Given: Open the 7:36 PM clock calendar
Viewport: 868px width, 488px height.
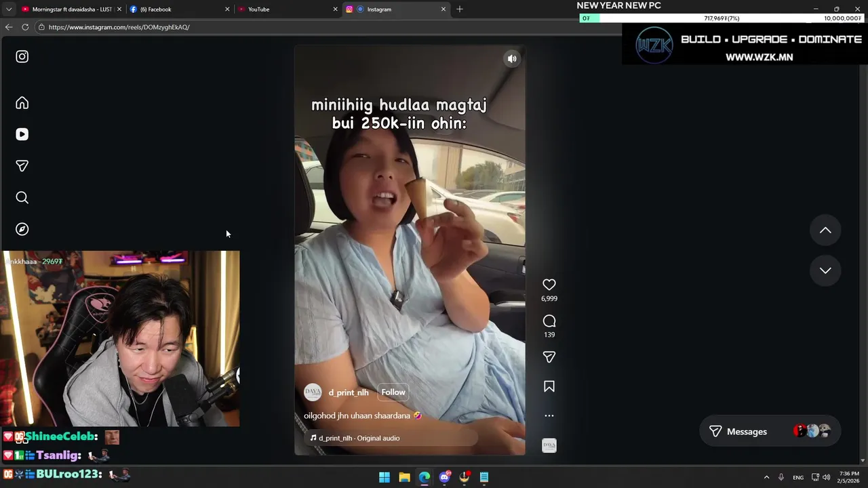Looking at the screenshot, I should pos(848,477).
